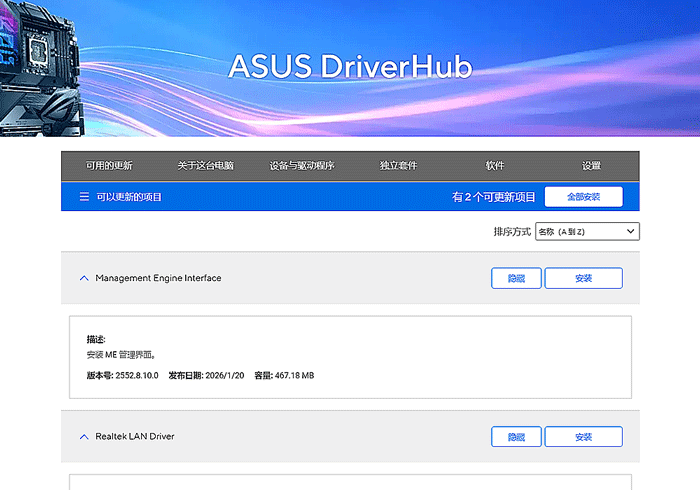Install the Realtek LAN Driver
This screenshot has width=700, height=490.
pyautogui.click(x=583, y=436)
